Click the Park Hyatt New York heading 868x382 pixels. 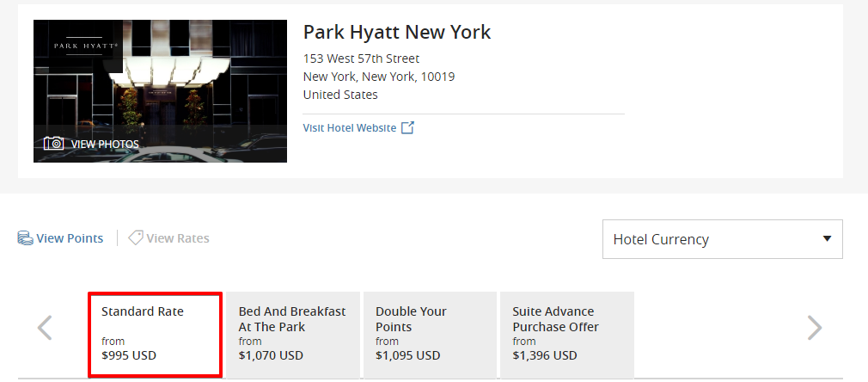(397, 33)
